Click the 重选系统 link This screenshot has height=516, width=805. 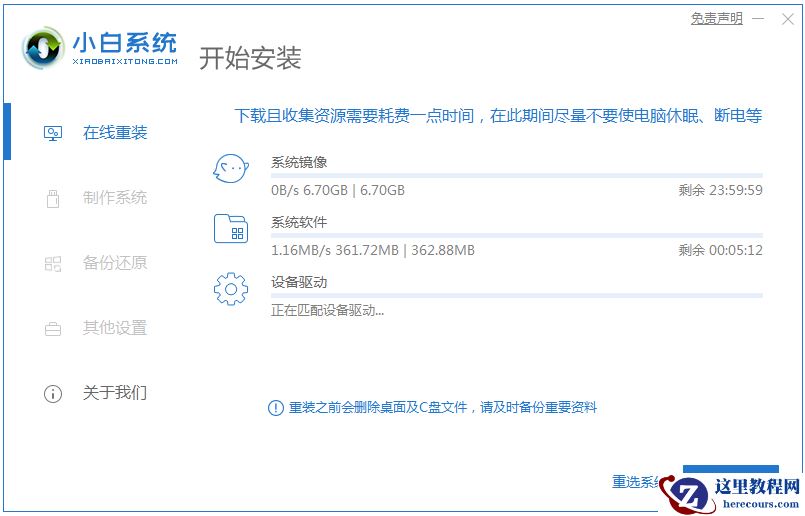tap(637, 482)
